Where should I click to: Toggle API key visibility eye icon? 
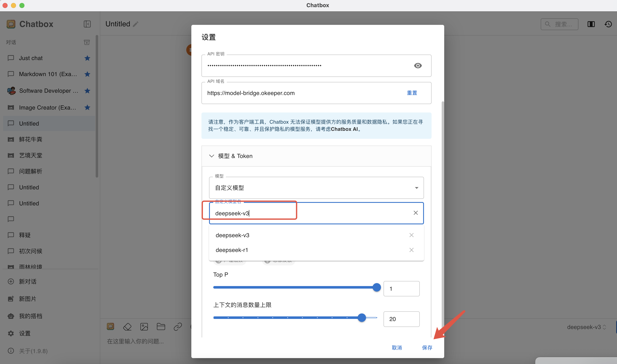[418, 66]
